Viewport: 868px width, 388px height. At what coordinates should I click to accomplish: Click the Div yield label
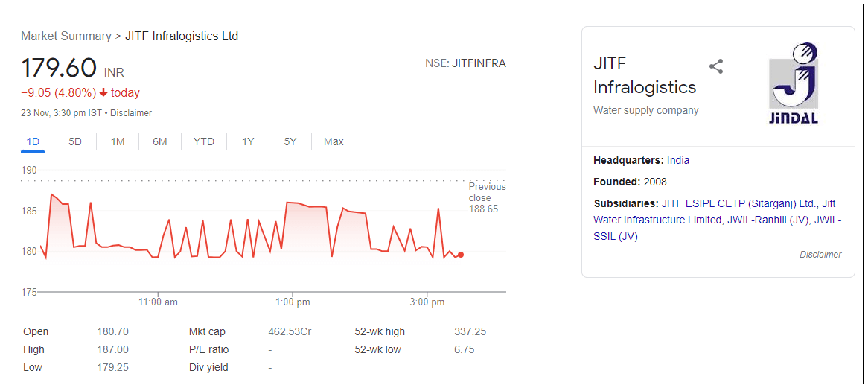click(208, 368)
